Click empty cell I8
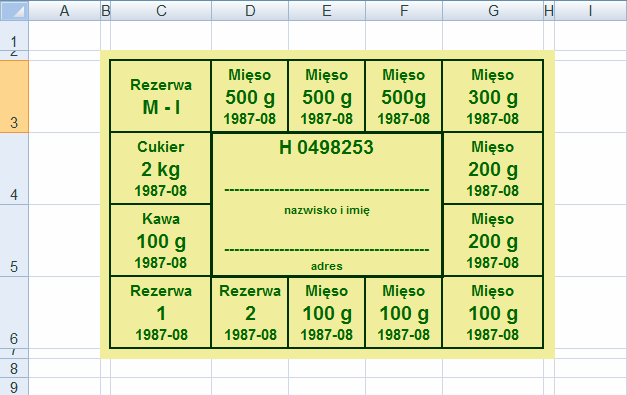The height and width of the screenshot is (395, 627). (591, 368)
